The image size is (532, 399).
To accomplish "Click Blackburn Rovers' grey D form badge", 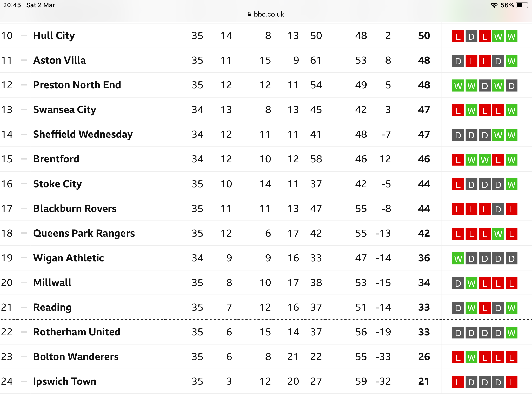I will pos(498,209).
